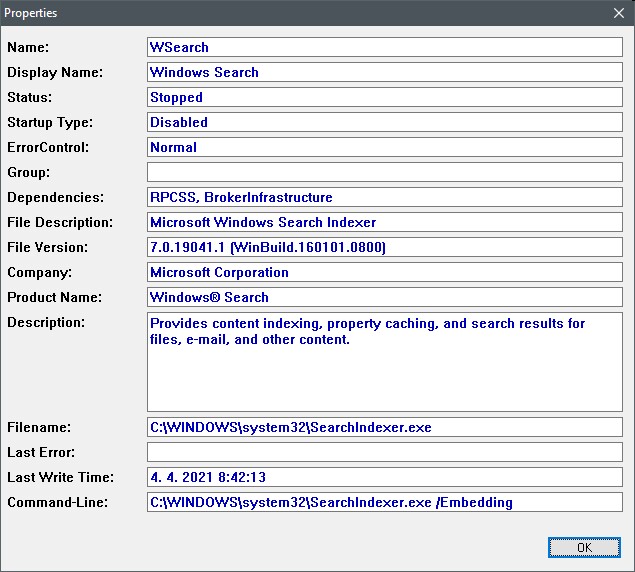The image size is (635, 572).
Task: Click the Company field Microsoft Corporation
Action: coord(385,272)
